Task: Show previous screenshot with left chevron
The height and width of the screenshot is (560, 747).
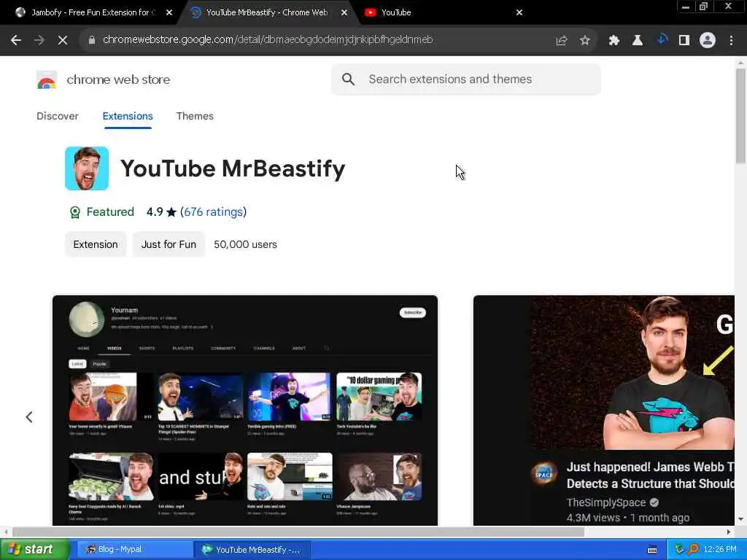Action: [29, 417]
